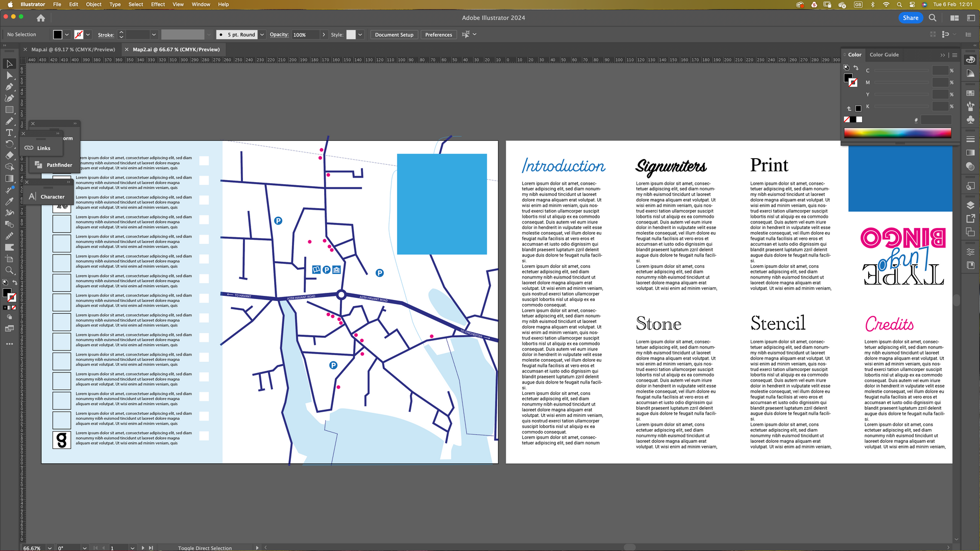Select the Direct Selection tool

pyautogui.click(x=9, y=75)
